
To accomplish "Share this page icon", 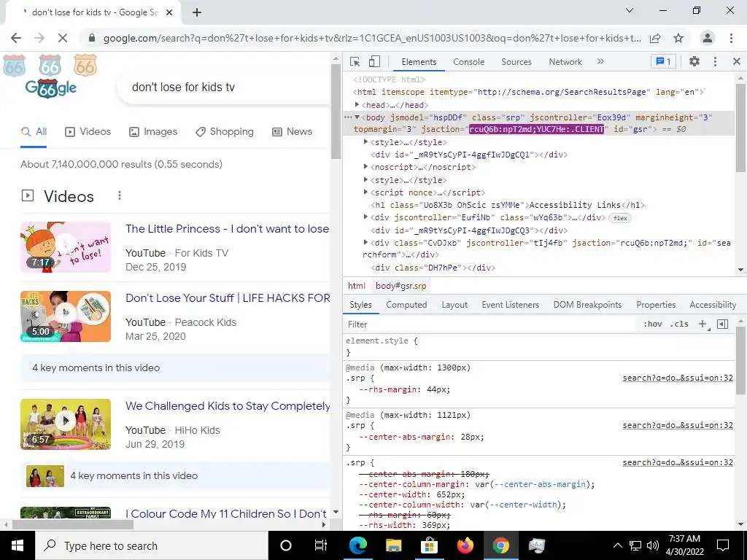I will (x=655, y=38).
